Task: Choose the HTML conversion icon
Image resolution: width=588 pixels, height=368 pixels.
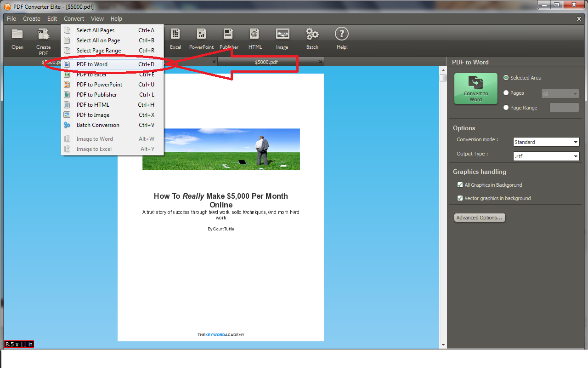Action: coord(254,39)
